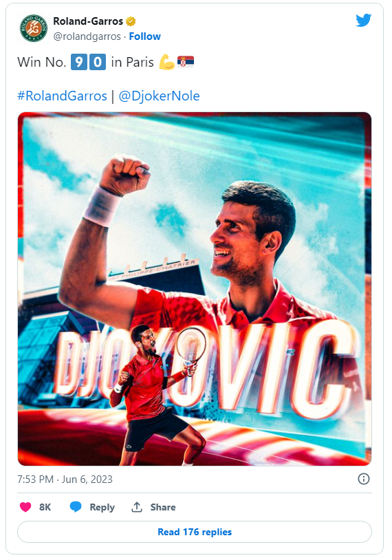
Task: Open the tweet info circle icon
Action: point(363,479)
